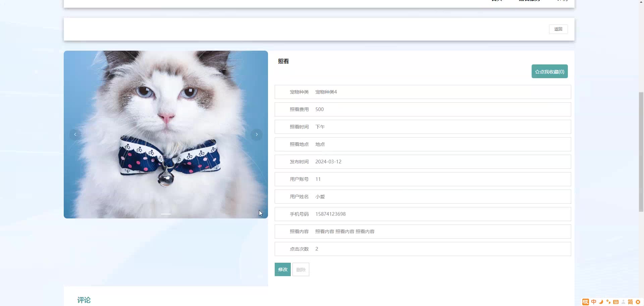644x306 pixels.
Task: Toggle the moon half-width/full-width icon
Action: coord(601,302)
